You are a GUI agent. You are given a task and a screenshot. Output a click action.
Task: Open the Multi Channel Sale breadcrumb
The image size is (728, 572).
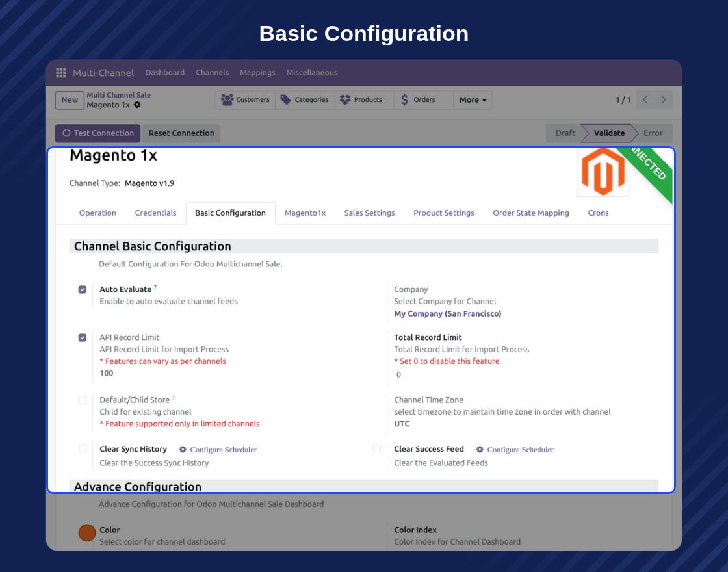click(x=119, y=95)
